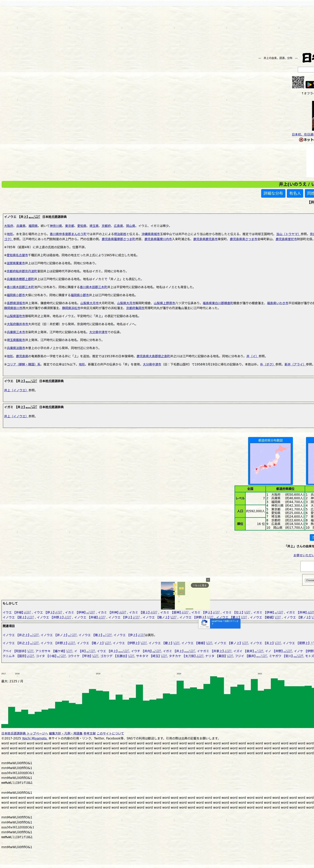The height and width of the screenshot is (868, 314).
Task: Click the このサイトについて footer link
Action: pos(110,734)
